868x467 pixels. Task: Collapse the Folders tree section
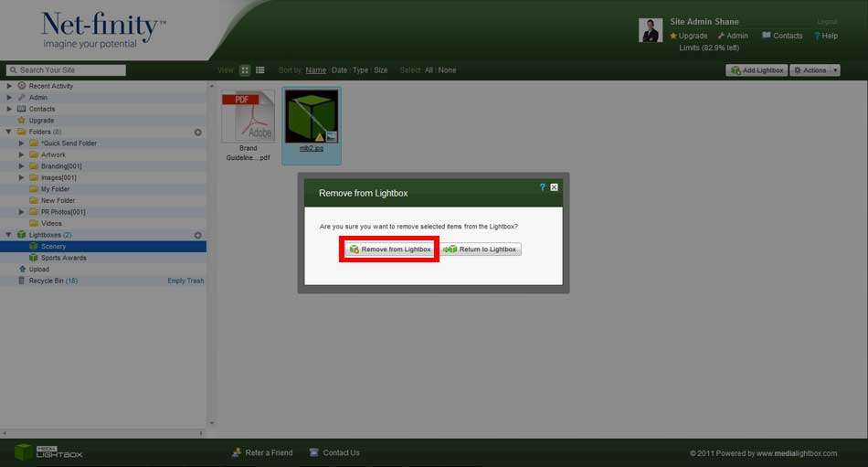(9, 132)
